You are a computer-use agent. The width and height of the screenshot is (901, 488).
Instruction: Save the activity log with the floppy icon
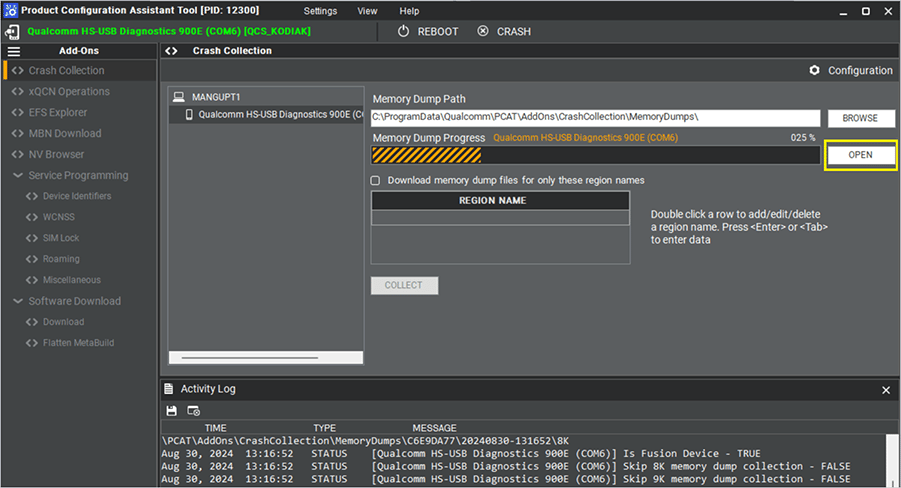pos(171,410)
